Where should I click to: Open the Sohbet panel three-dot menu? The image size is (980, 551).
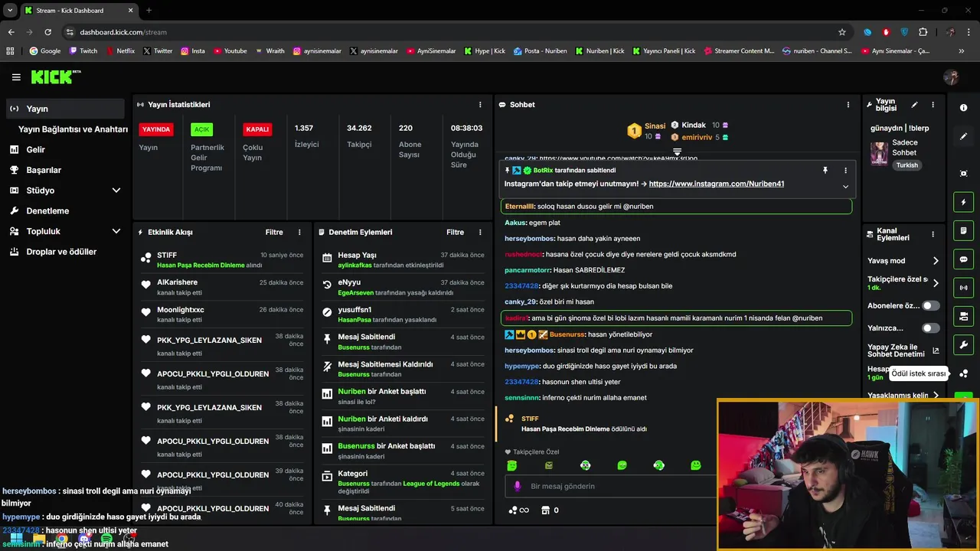tap(848, 105)
